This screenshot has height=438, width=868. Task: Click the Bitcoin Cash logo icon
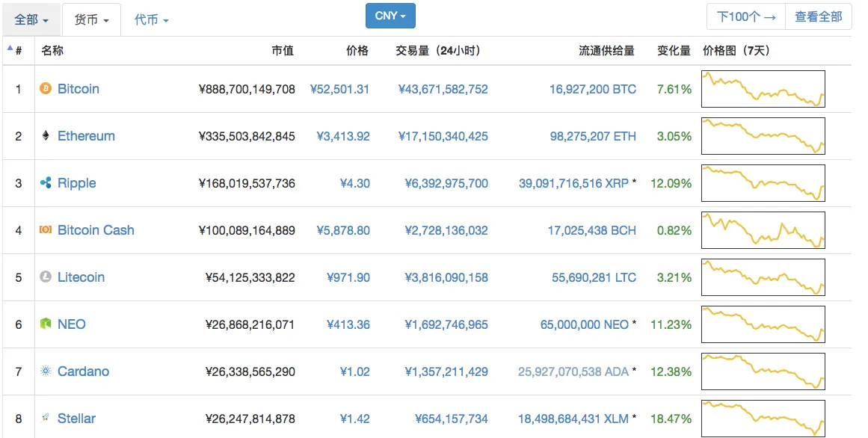click(46, 229)
